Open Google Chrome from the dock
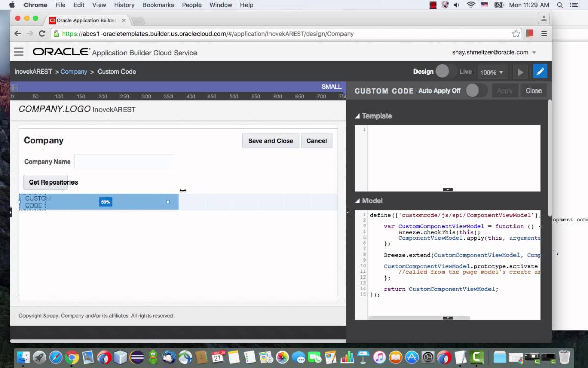588x368 pixels. coord(71,357)
